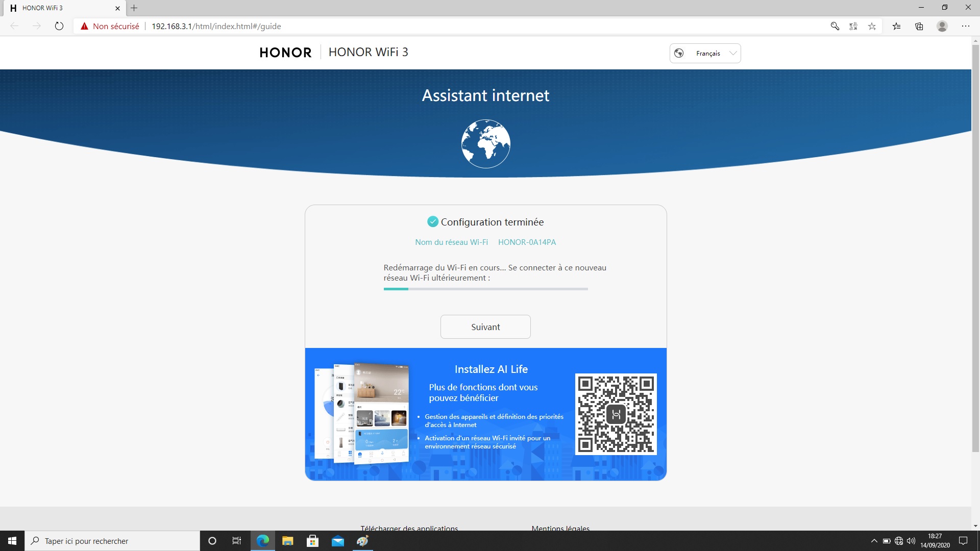Image resolution: width=980 pixels, height=551 pixels.
Task: Select the HONOR WiFi 3 tab
Action: click(x=63, y=8)
